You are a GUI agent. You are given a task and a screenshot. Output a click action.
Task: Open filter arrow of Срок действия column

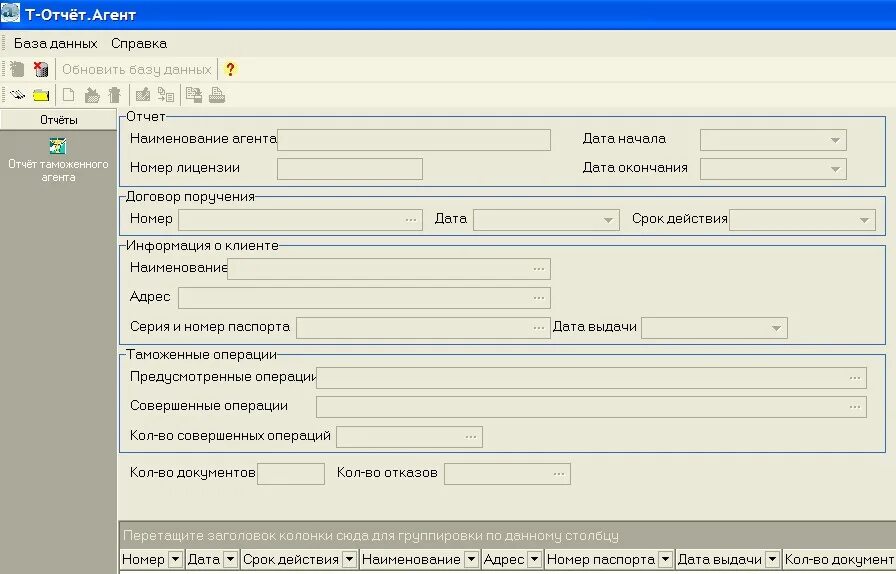coord(349,559)
